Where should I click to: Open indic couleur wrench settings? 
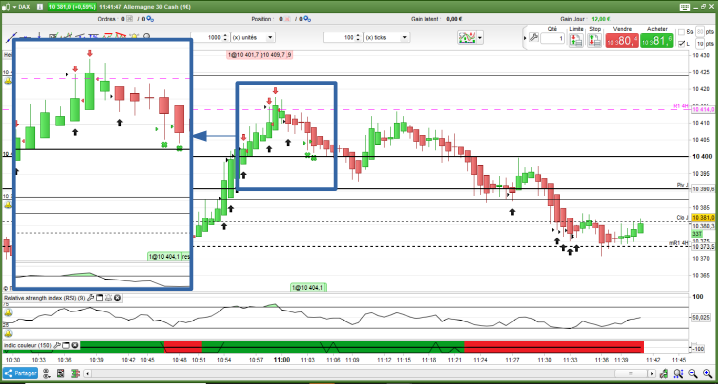(x=57, y=345)
